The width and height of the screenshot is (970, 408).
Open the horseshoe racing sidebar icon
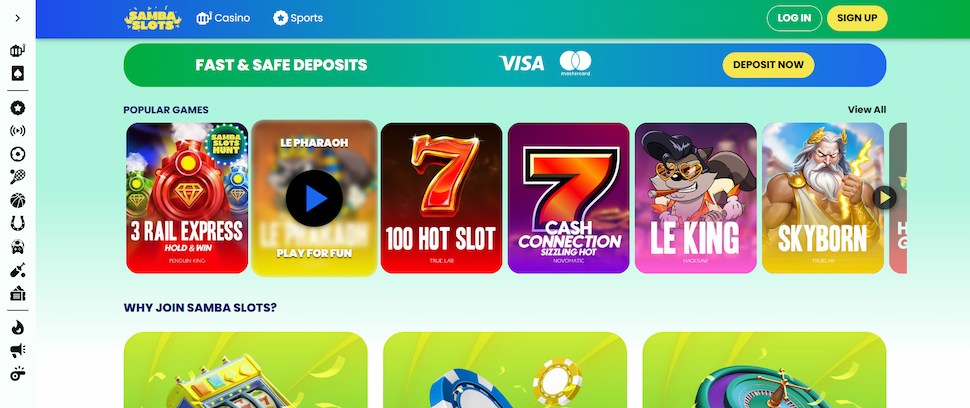tap(17, 223)
